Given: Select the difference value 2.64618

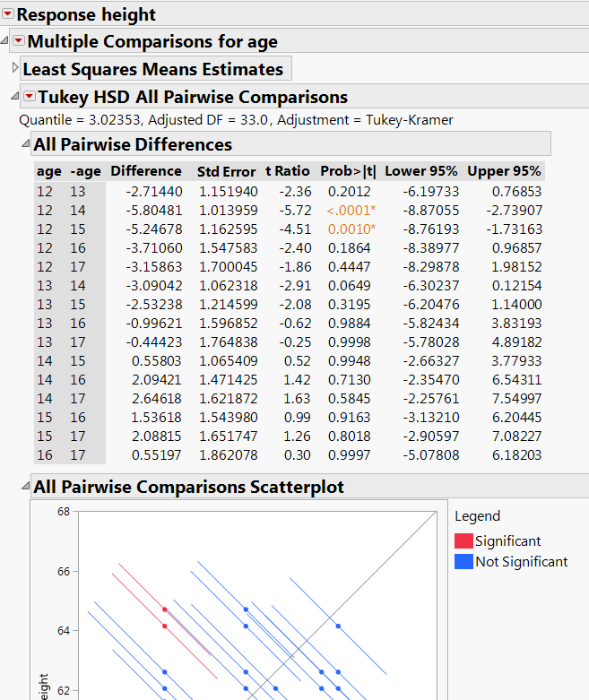Looking at the screenshot, I should [157, 398].
